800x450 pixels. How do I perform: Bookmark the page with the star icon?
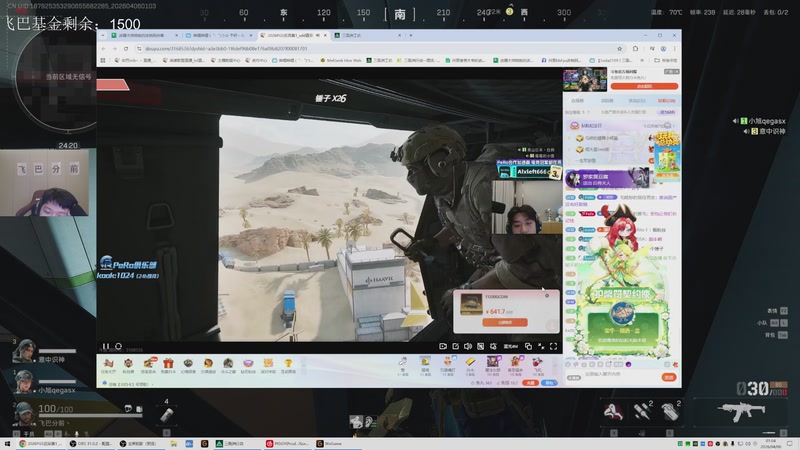coord(620,48)
